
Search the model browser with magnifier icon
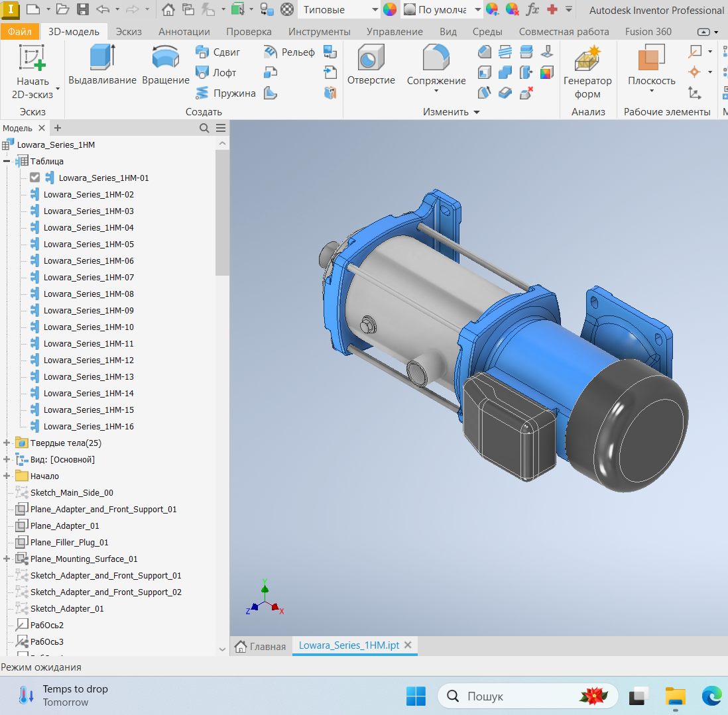coord(204,128)
